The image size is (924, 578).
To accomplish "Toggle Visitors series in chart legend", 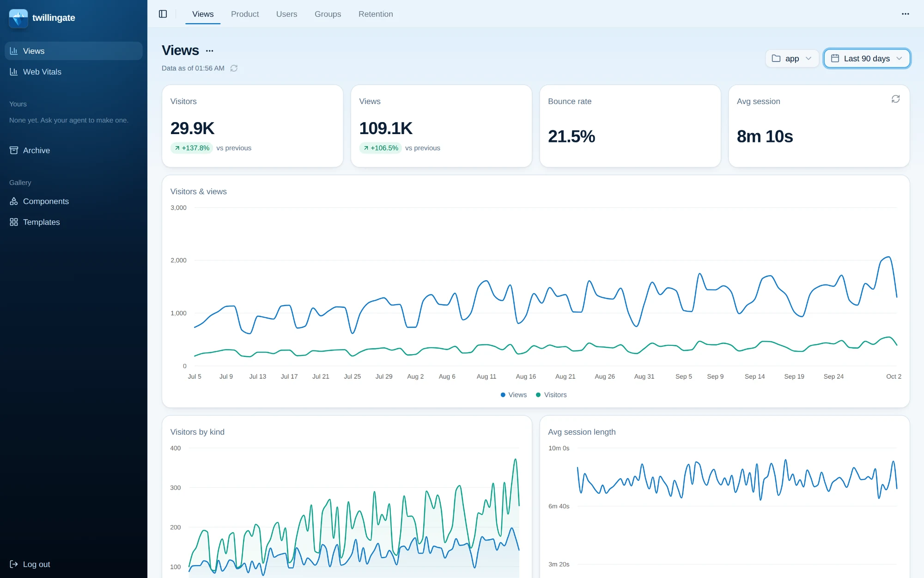I will [551, 395].
